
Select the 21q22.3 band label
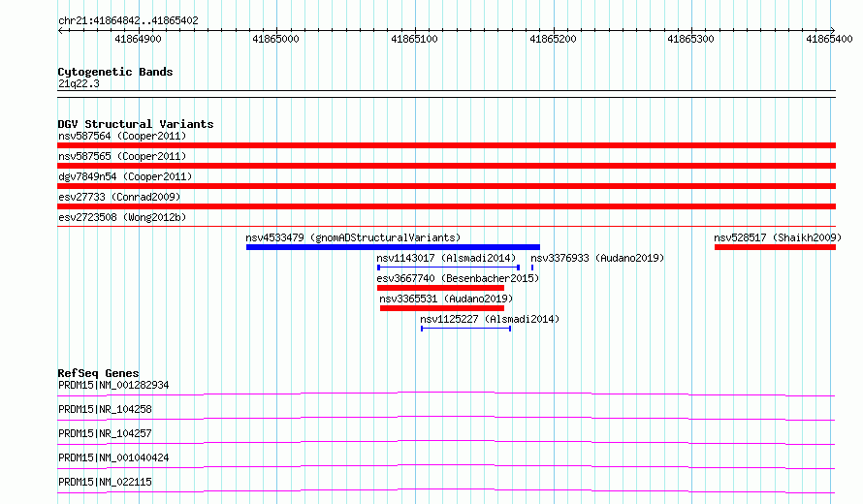click(x=79, y=83)
